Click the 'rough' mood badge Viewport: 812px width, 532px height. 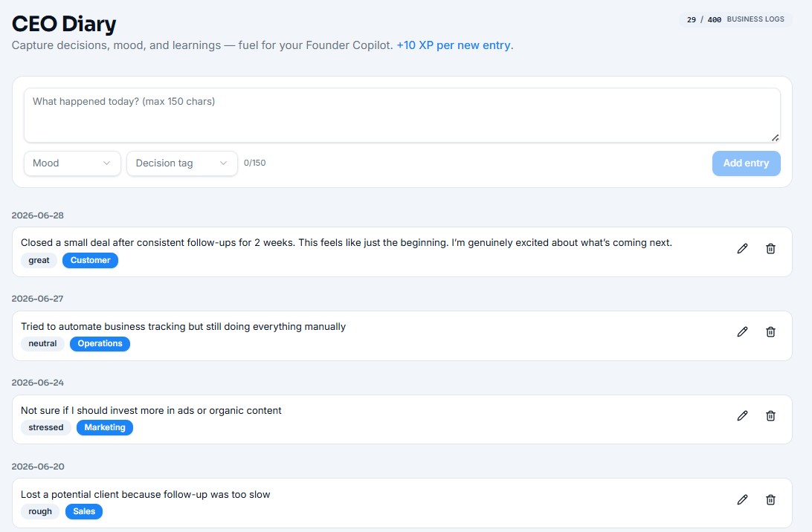coord(40,511)
